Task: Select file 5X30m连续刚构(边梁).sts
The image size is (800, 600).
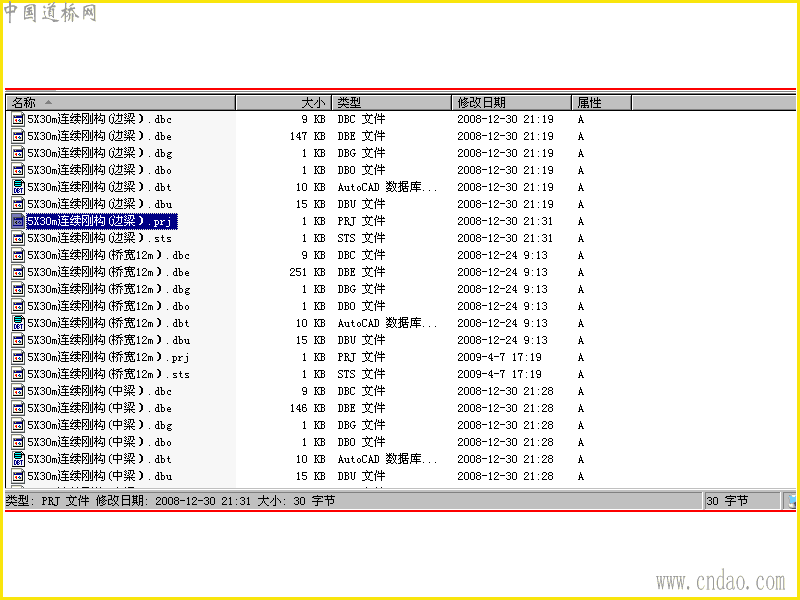Action: coord(99,238)
